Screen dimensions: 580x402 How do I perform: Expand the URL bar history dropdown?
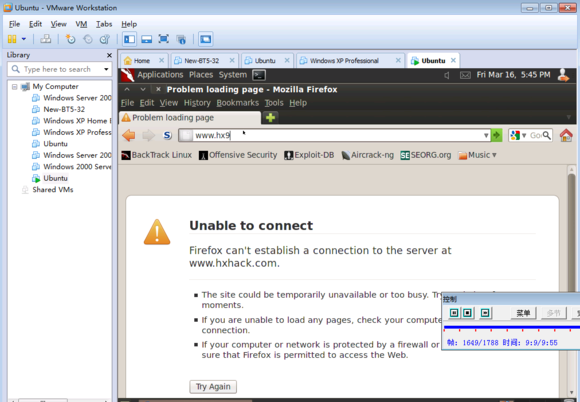tap(486, 135)
